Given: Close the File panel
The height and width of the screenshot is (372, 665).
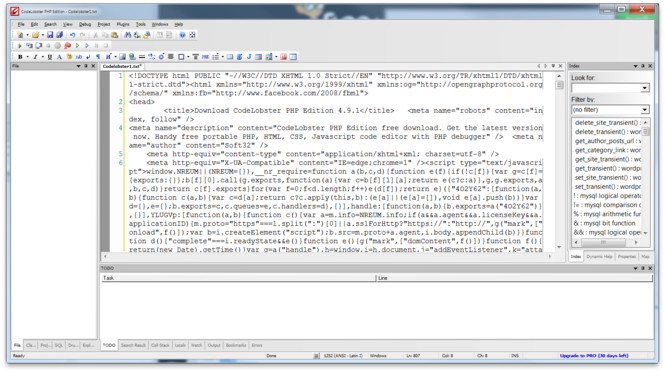Looking at the screenshot, I should point(93,66).
